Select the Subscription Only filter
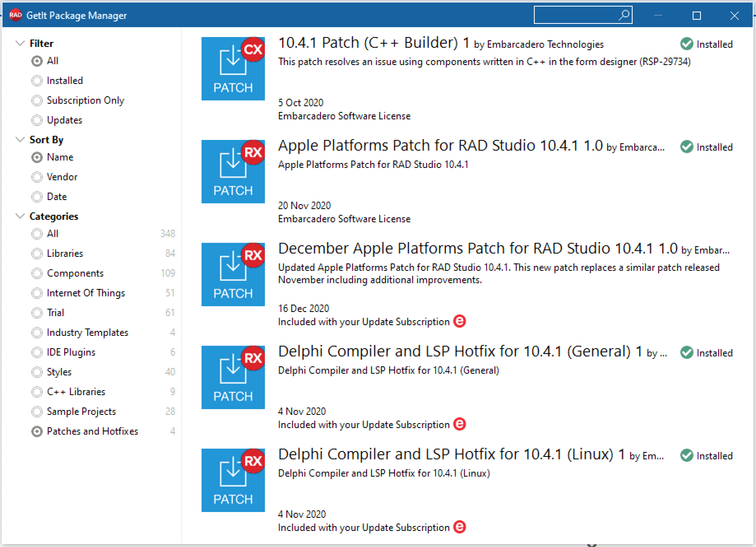Viewport: 756px width, 547px height. coord(37,100)
